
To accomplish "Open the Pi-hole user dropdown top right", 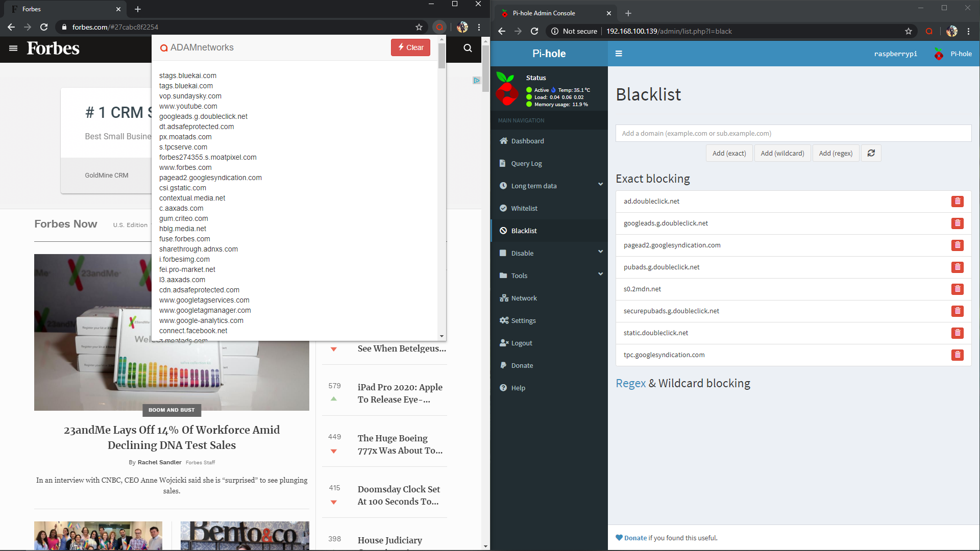I will tap(952, 54).
